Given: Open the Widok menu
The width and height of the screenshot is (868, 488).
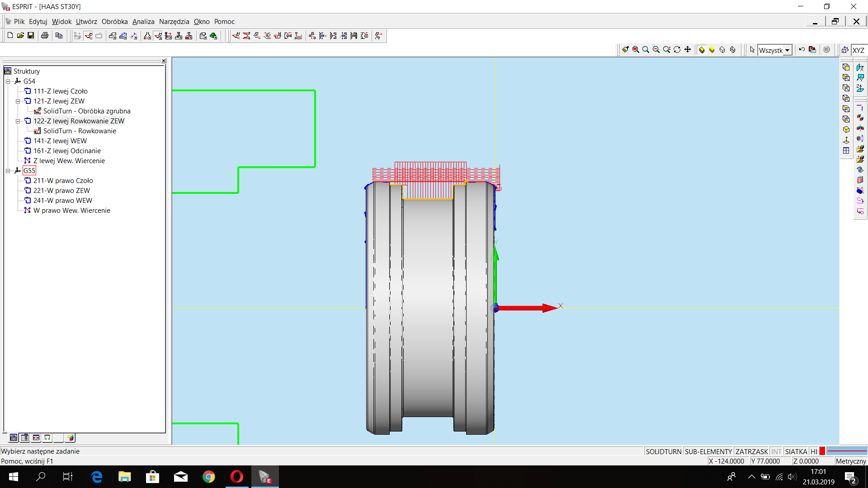Looking at the screenshot, I should (61, 22).
